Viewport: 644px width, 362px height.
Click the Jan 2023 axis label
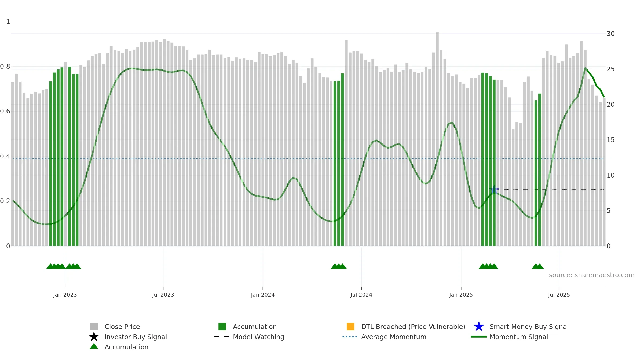pos(65,295)
